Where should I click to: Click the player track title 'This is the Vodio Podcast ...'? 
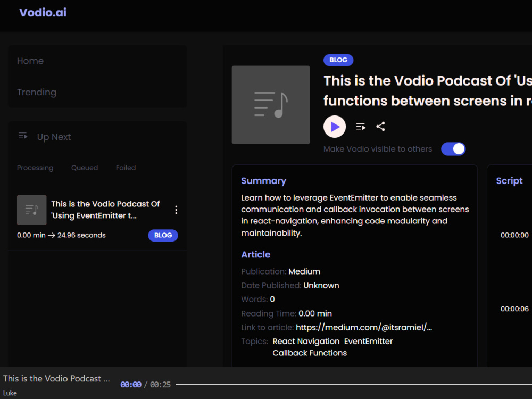pyautogui.click(x=56, y=378)
